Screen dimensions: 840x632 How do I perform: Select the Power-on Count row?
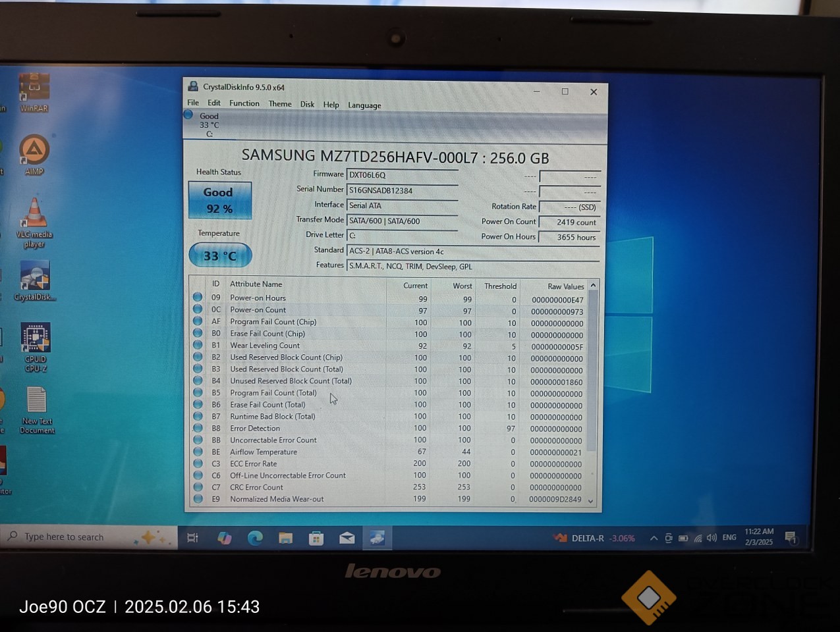[388, 310]
